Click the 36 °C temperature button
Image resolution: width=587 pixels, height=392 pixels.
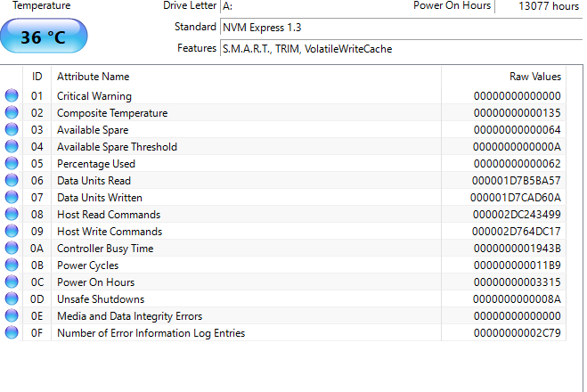click(x=44, y=37)
